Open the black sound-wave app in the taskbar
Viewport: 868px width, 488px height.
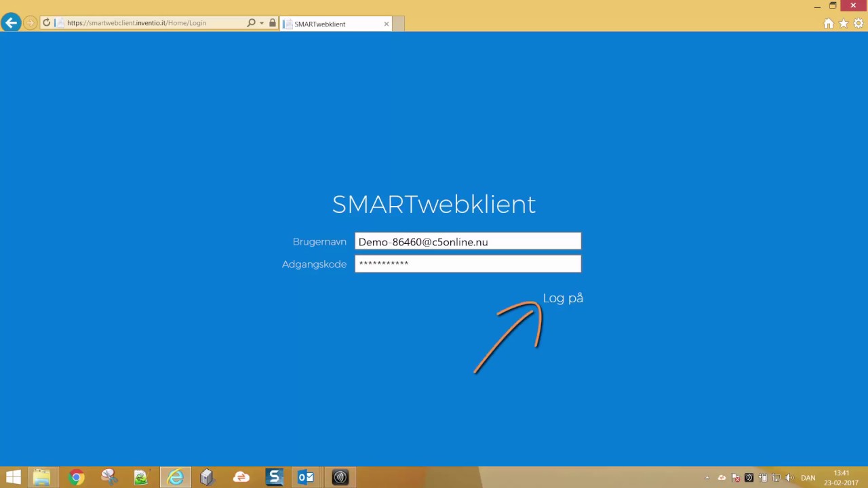pyautogui.click(x=340, y=477)
